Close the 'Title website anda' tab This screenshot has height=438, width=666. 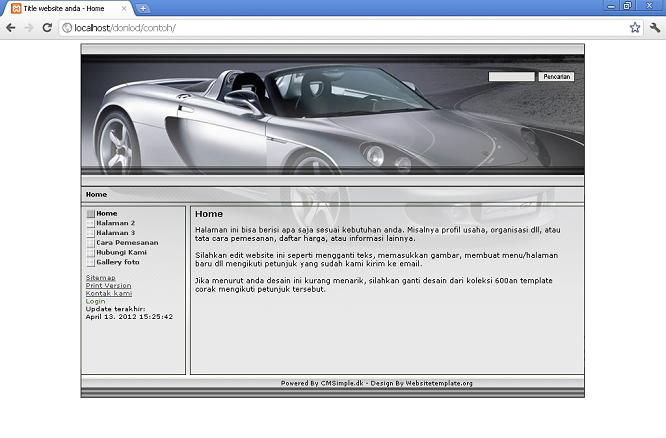[124, 8]
